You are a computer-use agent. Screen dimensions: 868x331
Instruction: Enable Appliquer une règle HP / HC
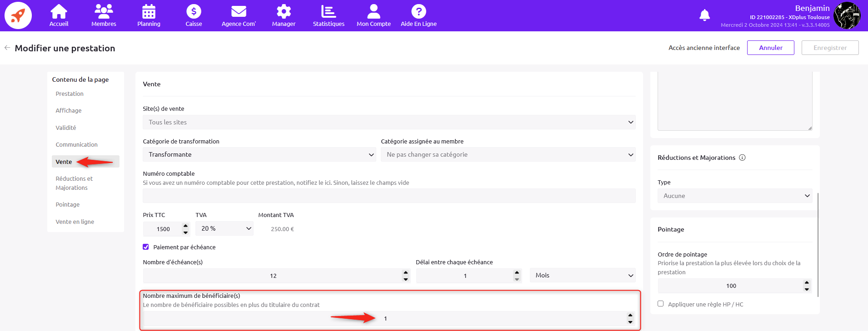661,304
